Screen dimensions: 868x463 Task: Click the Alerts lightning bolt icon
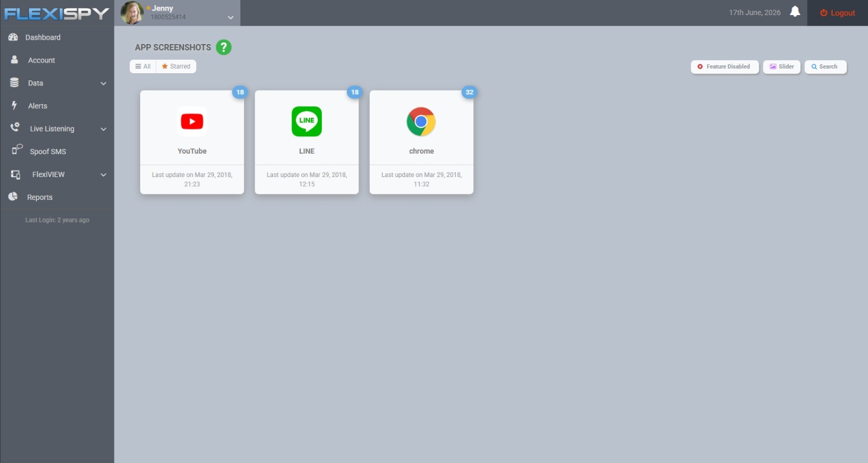pyautogui.click(x=15, y=106)
